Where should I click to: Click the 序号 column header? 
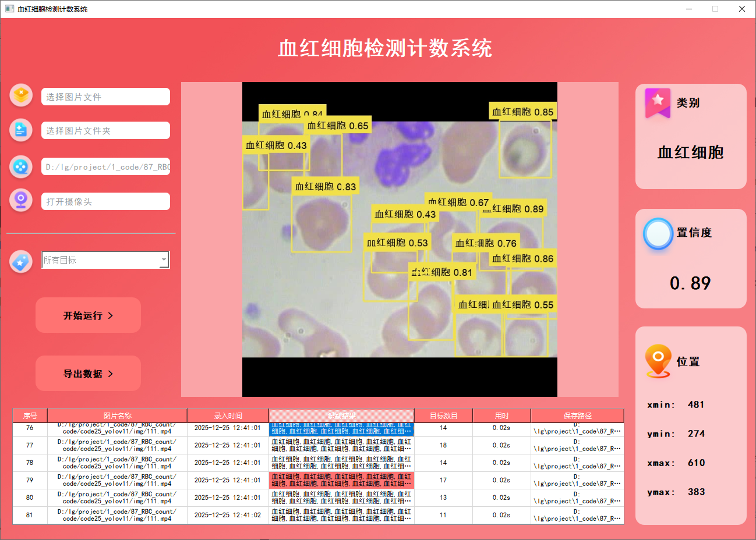tap(30, 415)
